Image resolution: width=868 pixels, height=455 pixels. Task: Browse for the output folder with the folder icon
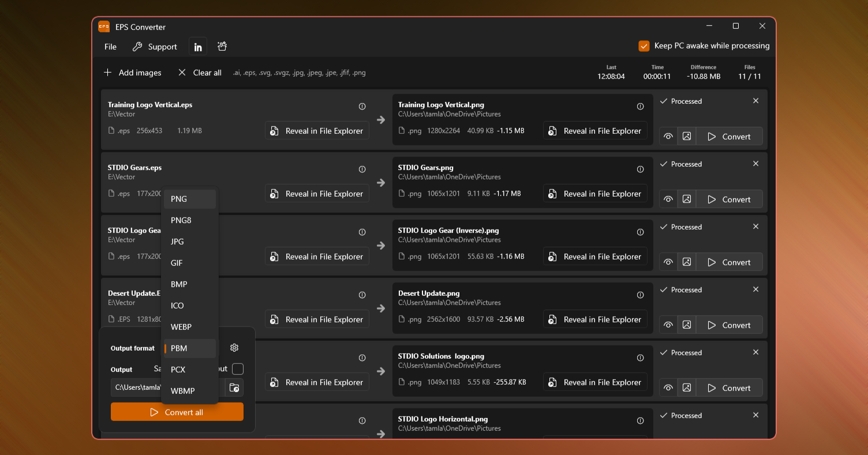click(234, 388)
